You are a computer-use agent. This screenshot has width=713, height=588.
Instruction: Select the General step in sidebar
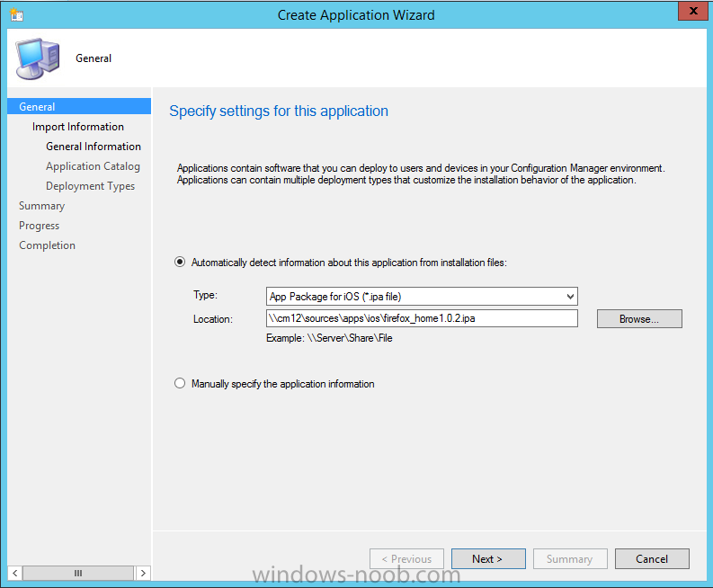[79, 106]
